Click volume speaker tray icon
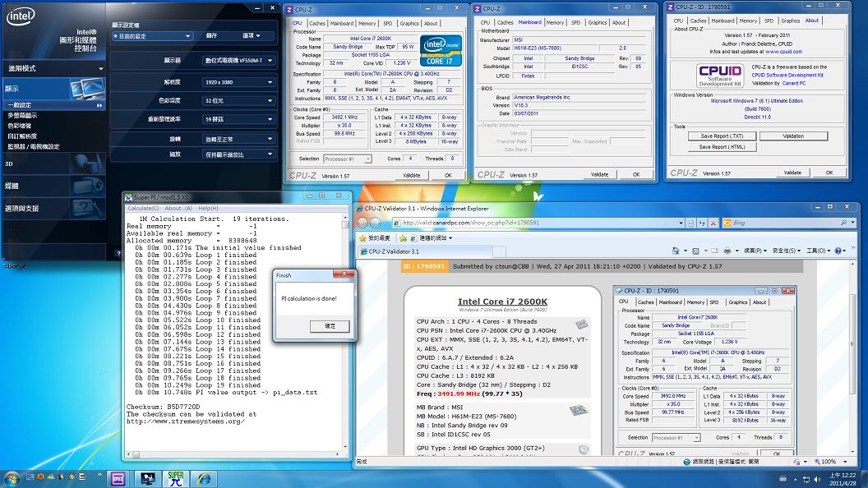This screenshot has height=488, width=868. (x=817, y=479)
